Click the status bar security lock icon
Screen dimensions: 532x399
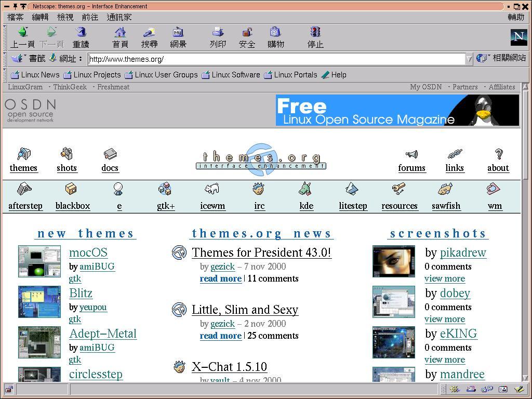pos(9,389)
